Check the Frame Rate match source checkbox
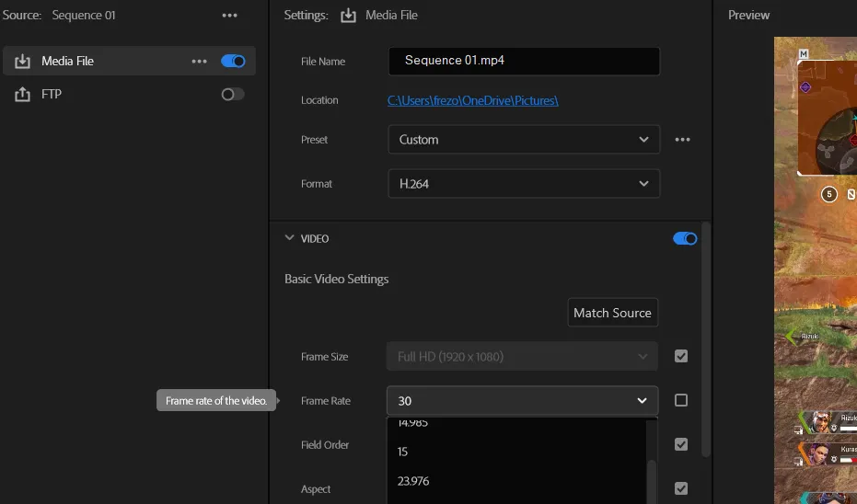Image resolution: width=857 pixels, height=504 pixels. tap(681, 400)
